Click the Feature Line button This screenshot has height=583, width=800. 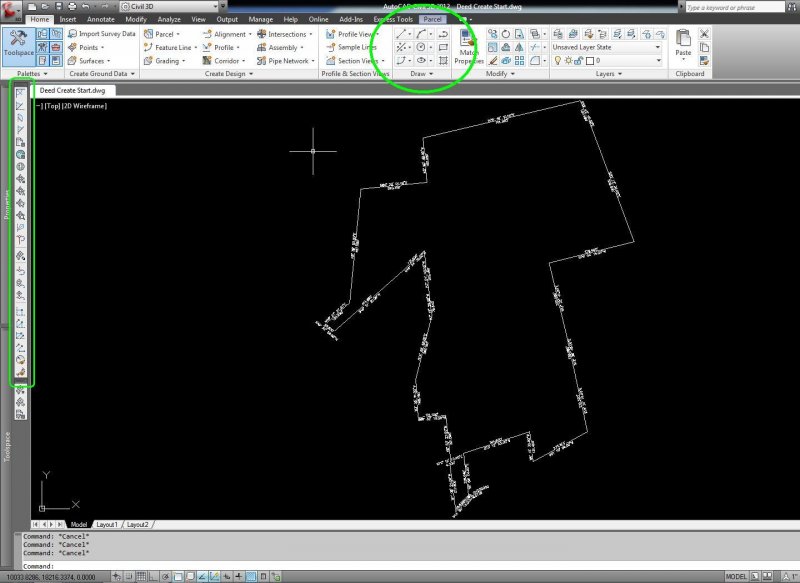pyautogui.click(x=169, y=47)
